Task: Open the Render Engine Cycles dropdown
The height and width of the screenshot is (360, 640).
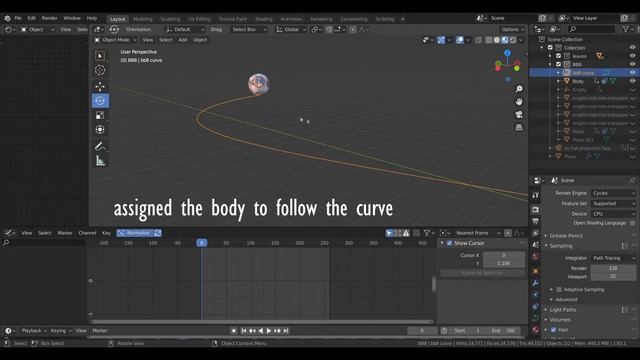Action: tap(613, 193)
